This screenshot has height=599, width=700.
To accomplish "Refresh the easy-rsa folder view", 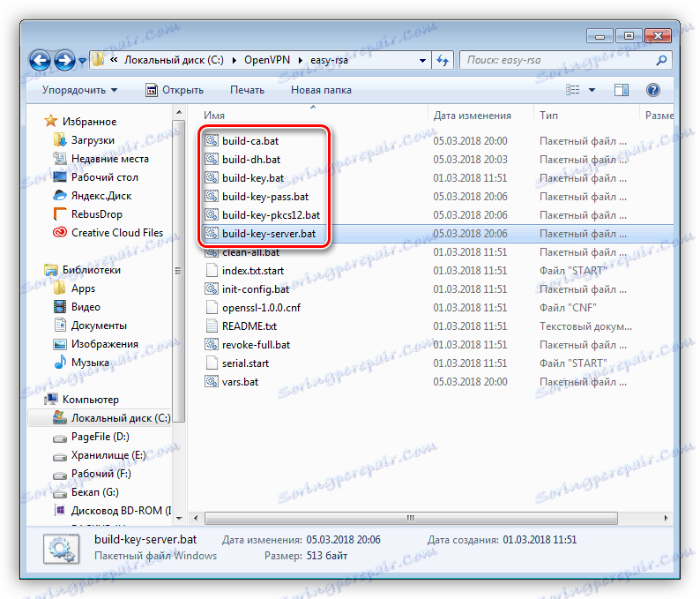I will pyautogui.click(x=443, y=60).
